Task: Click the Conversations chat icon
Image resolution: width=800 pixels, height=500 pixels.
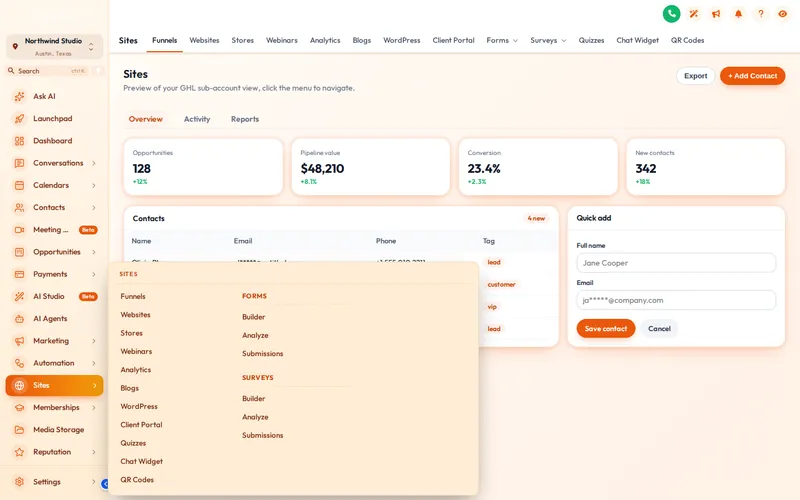Action: click(x=19, y=163)
